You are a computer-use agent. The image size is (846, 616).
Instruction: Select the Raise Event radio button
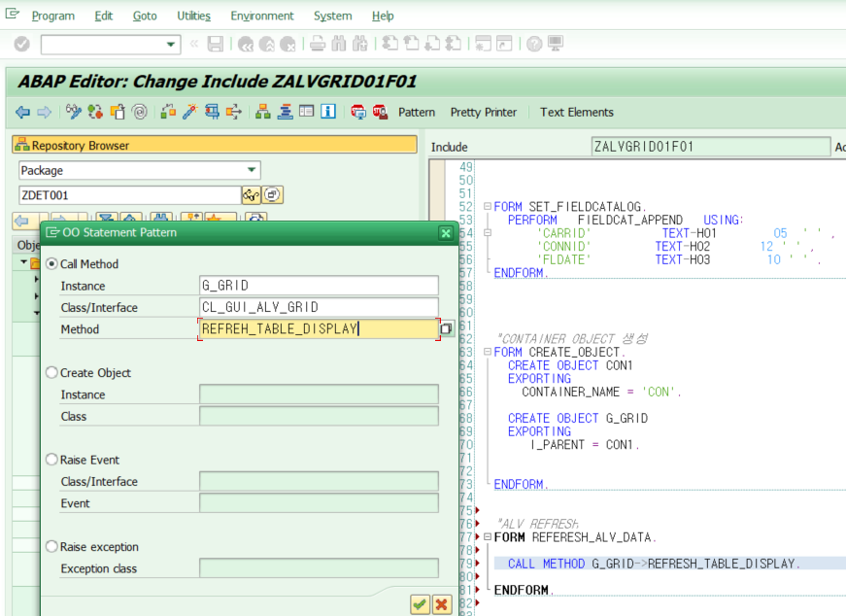pyautogui.click(x=51, y=460)
